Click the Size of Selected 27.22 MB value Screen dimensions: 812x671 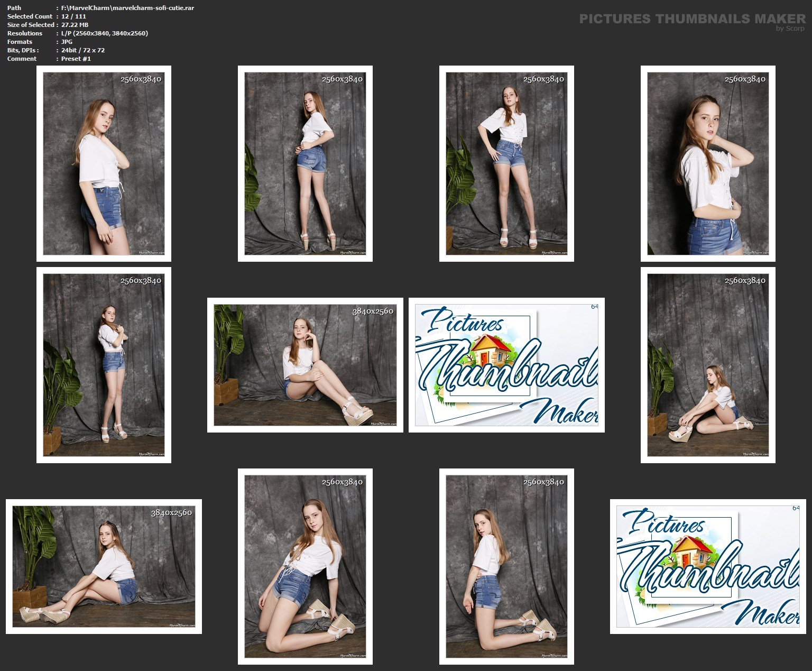(75, 25)
